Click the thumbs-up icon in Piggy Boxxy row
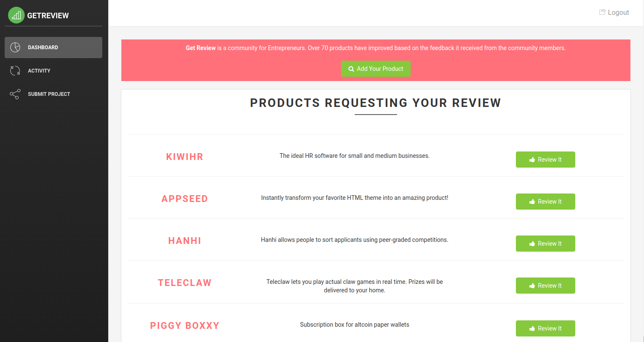Image resolution: width=644 pixels, height=342 pixels. pos(532,328)
